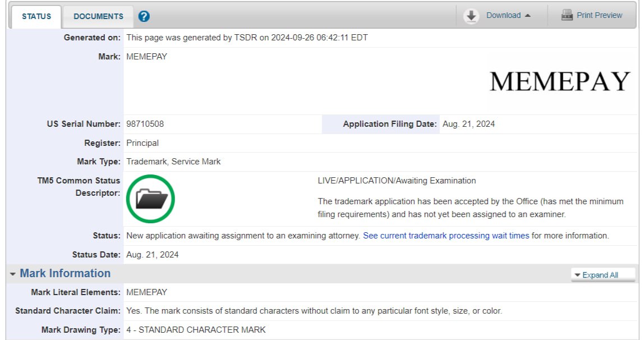
Task: Click the TM5 Common Status Descriptor label
Action: click(x=79, y=187)
